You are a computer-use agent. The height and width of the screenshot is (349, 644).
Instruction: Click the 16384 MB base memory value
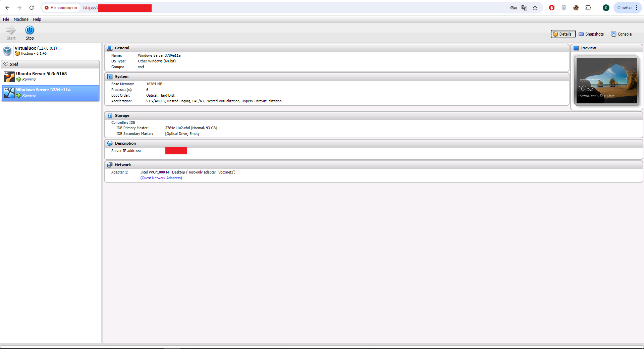[154, 84]
